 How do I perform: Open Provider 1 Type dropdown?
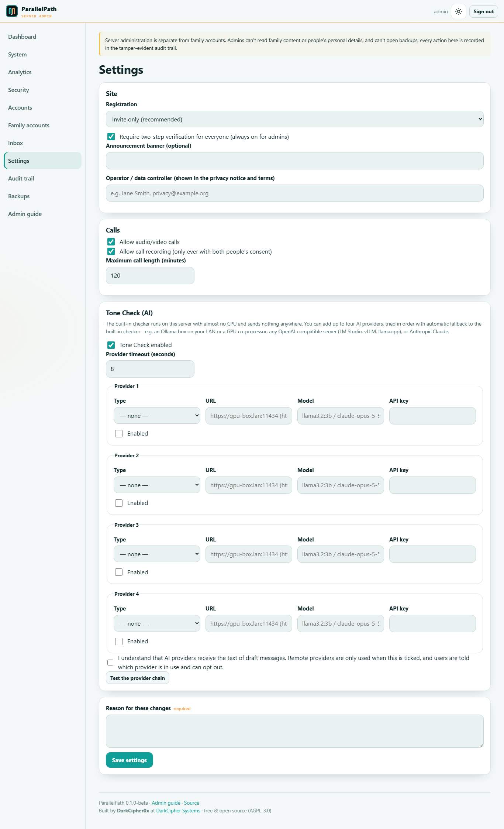(x=157, y=416)
